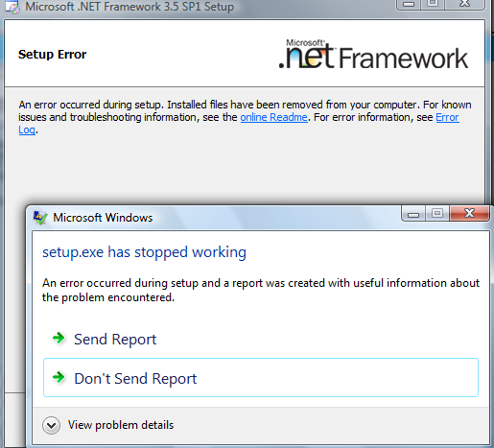Click green arrow beside Send Report
The width and height of the screenshot is (494, 448).
(59, 338)
